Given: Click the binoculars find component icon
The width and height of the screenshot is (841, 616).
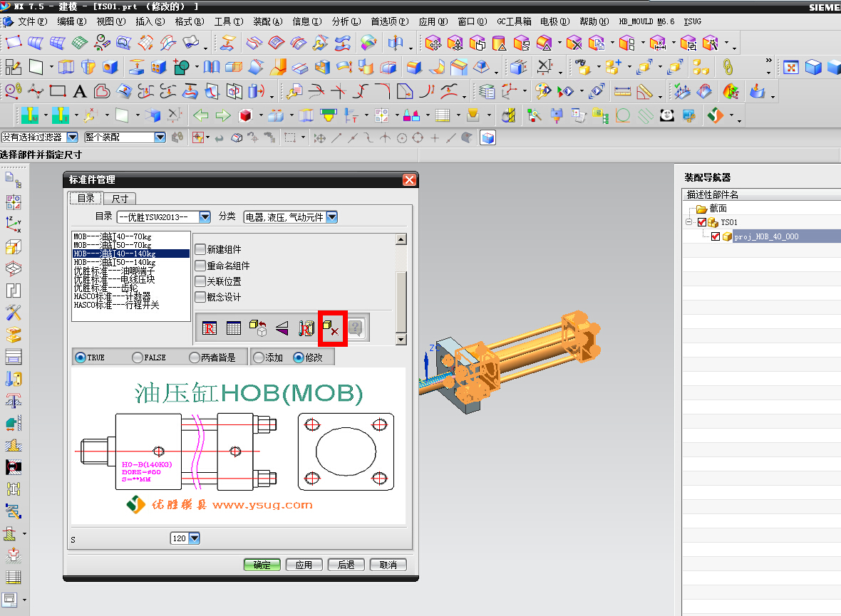Looking at the screenshot, I should (582, 67).
